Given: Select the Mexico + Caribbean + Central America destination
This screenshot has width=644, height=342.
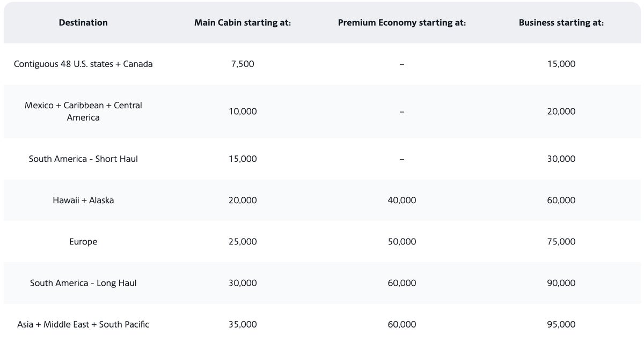Looking at the screenshot, I should click(83, 111).
